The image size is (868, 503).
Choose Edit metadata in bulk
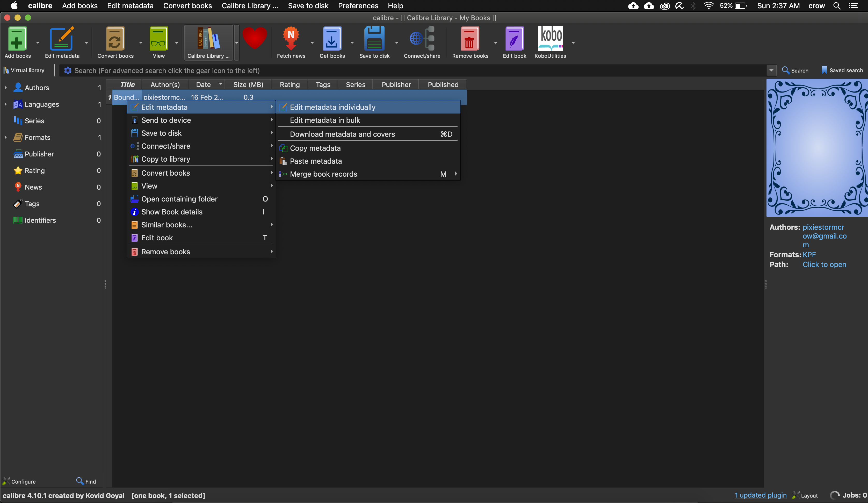click(x=324, y=120)
